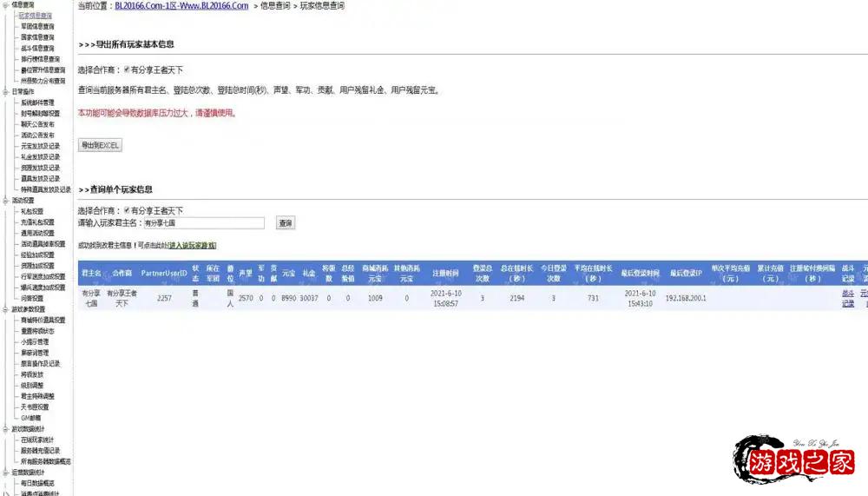Toggle 有分享王者天下 checkbox in single-player query
This screenshot has width=868, height=496.
click(127, 210)
